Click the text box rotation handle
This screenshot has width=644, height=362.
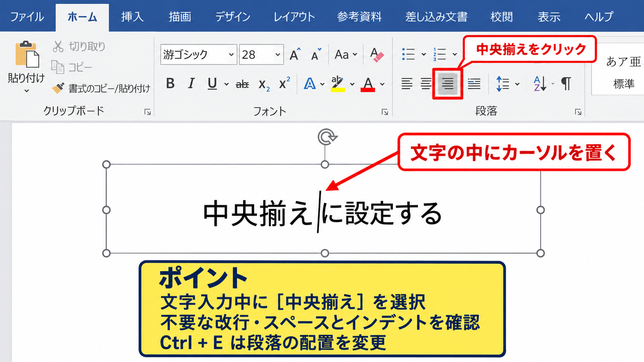[327, 137]
